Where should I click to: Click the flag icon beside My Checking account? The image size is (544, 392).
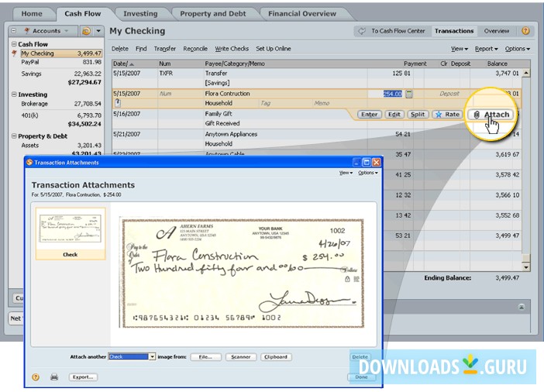coord(14,53)
